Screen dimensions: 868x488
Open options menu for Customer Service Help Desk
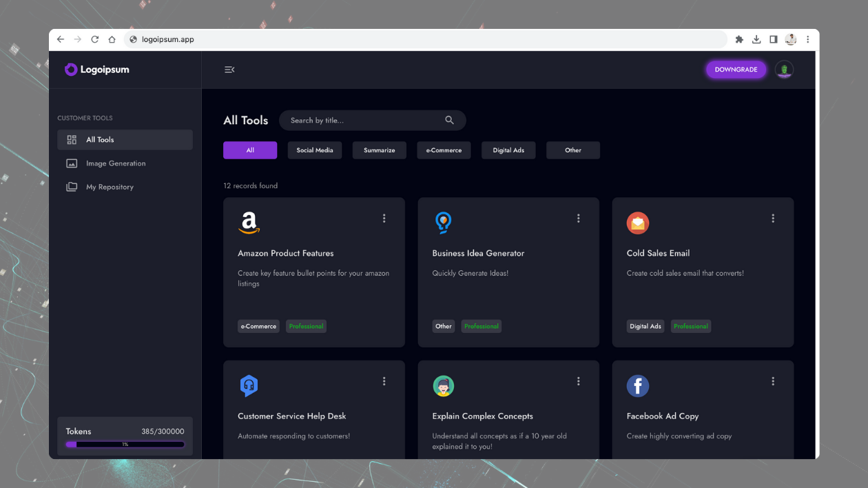384,381
